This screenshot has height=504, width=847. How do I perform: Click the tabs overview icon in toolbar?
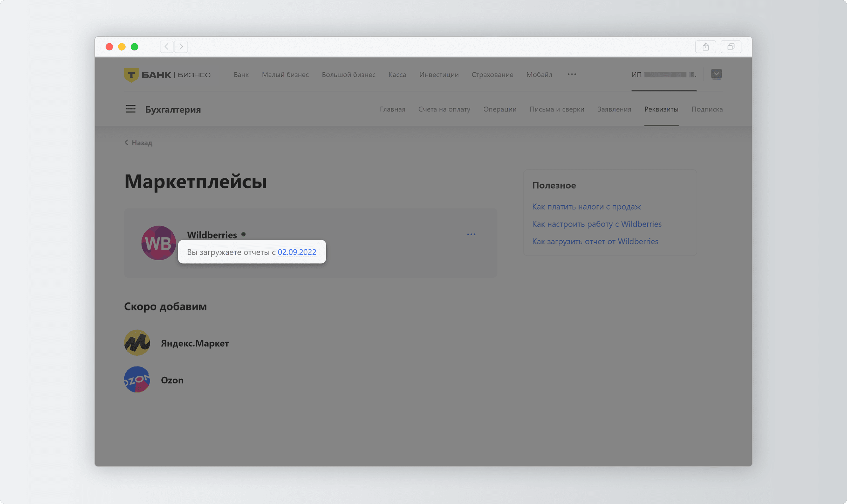(x=731, y=46)
